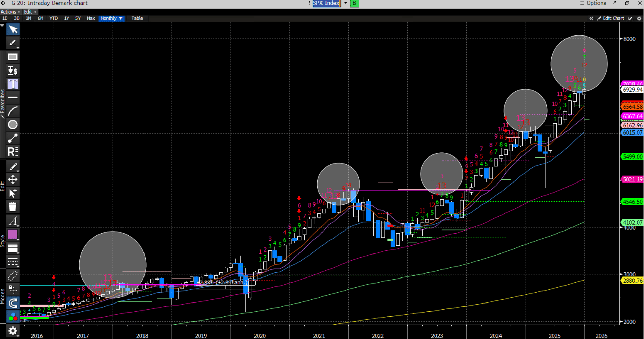Select the horizontal line tool
This screenshot has height=339, width=644.
coord(13,97)
